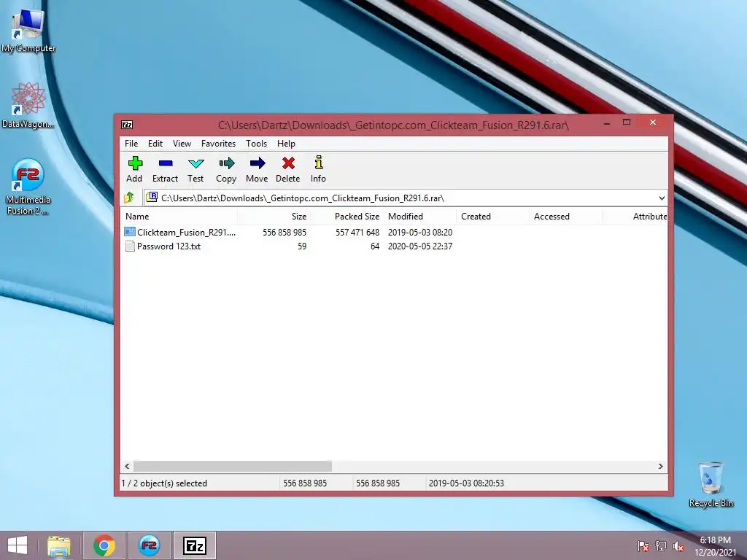This screenshot has width=747, height=560.
Task: Close the 7-Zip window
Action: (x=653, y=122)
